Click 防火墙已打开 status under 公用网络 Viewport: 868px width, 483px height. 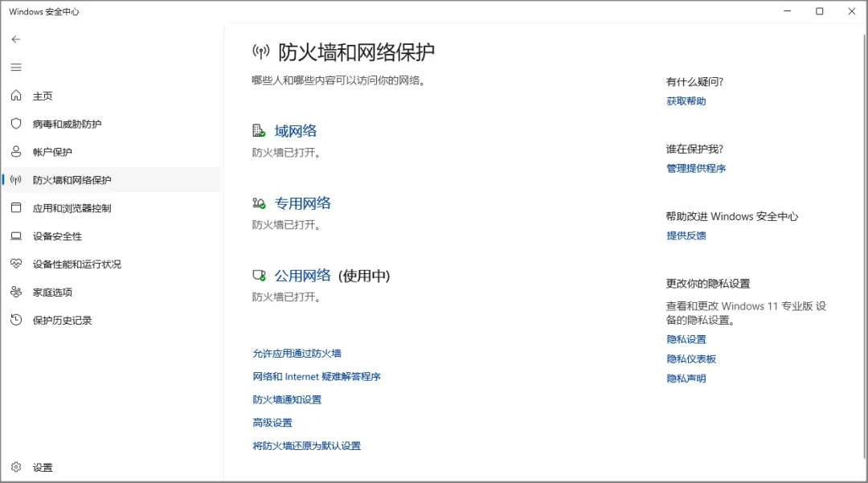tap(287, 297)
